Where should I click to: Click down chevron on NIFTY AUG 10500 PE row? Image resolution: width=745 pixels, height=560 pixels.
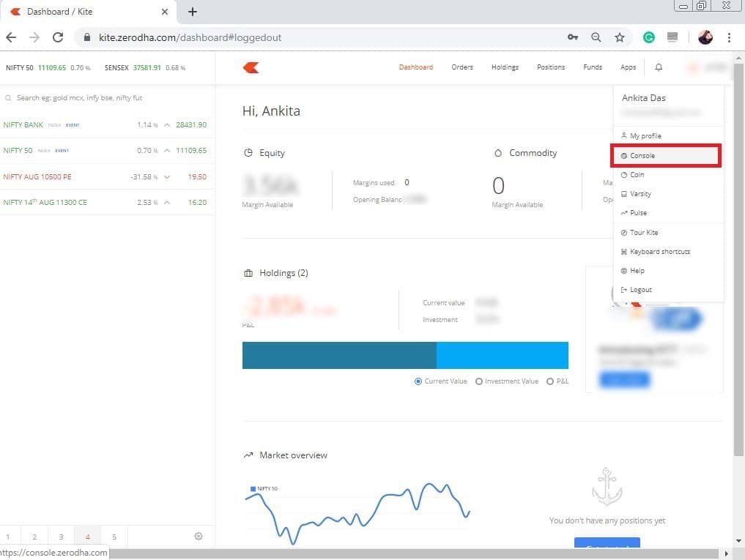[167, 176]
